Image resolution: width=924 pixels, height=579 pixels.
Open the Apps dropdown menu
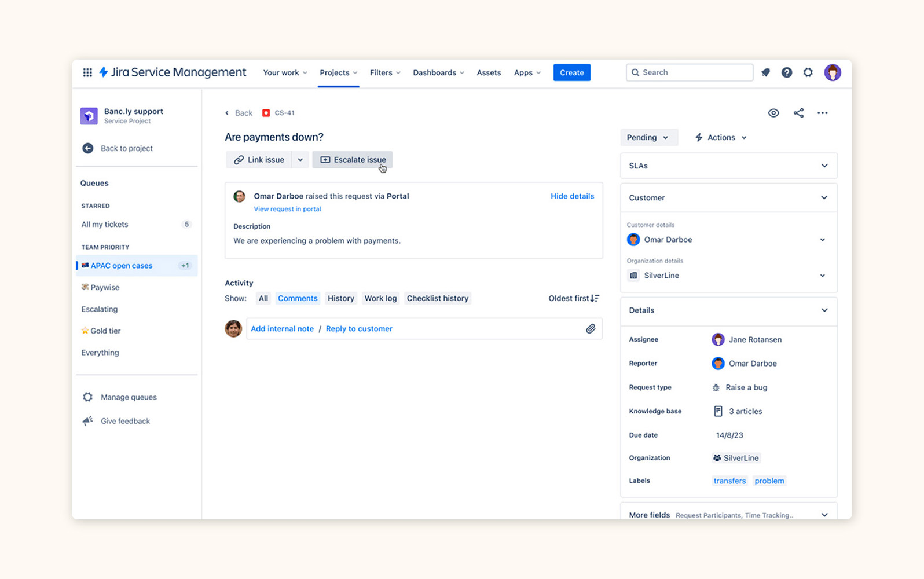point(527,72)
